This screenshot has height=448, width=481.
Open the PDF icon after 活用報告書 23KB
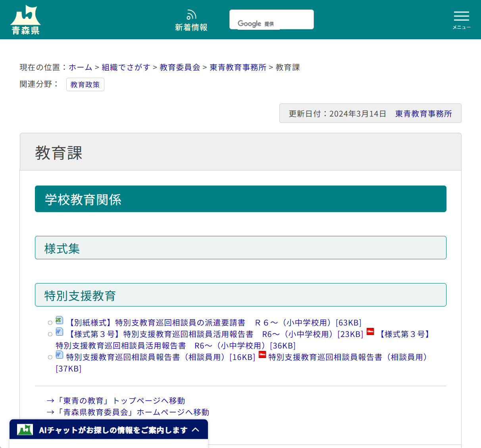tap(370, 332)
